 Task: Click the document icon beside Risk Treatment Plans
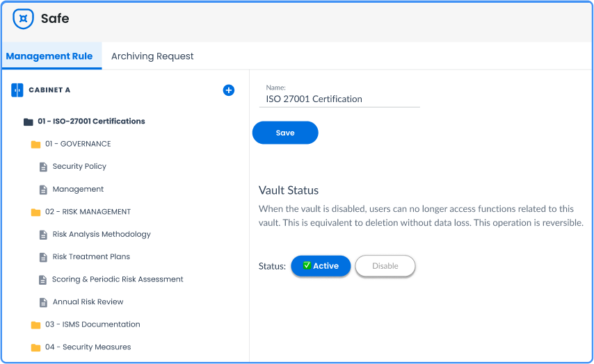point(44,257)
